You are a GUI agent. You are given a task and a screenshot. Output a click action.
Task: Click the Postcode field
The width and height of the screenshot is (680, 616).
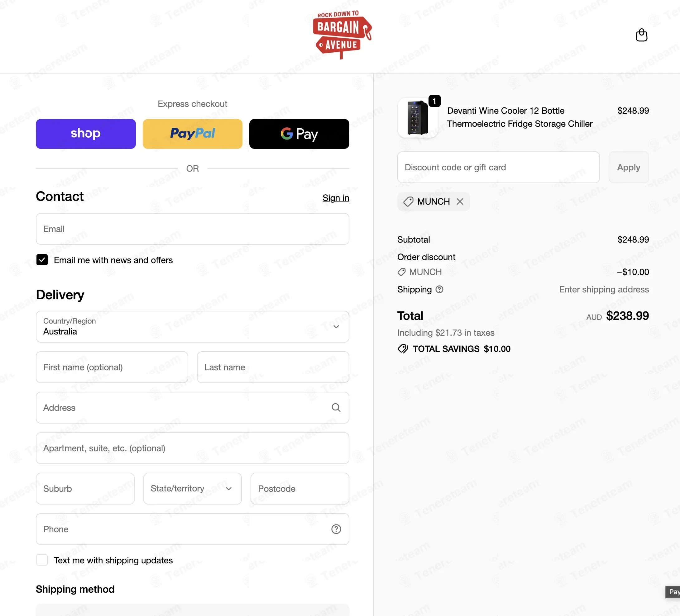tap(299, 489)
